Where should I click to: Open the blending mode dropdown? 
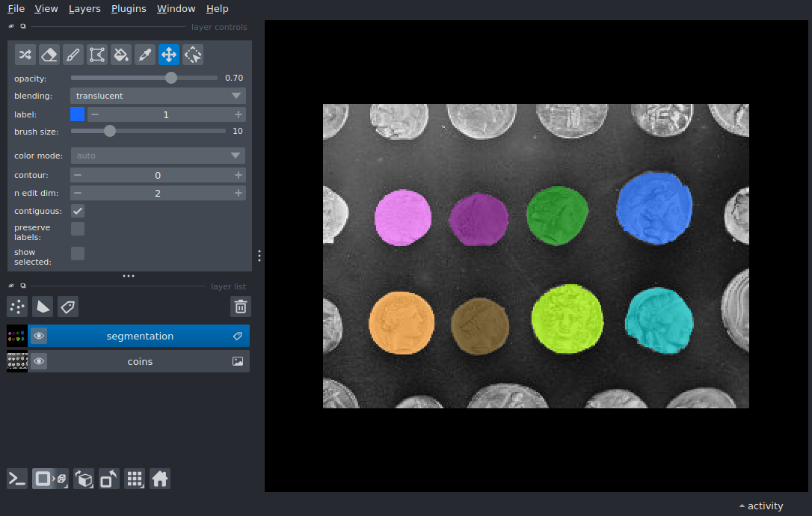pyautogui.click(x=157, y=96)
